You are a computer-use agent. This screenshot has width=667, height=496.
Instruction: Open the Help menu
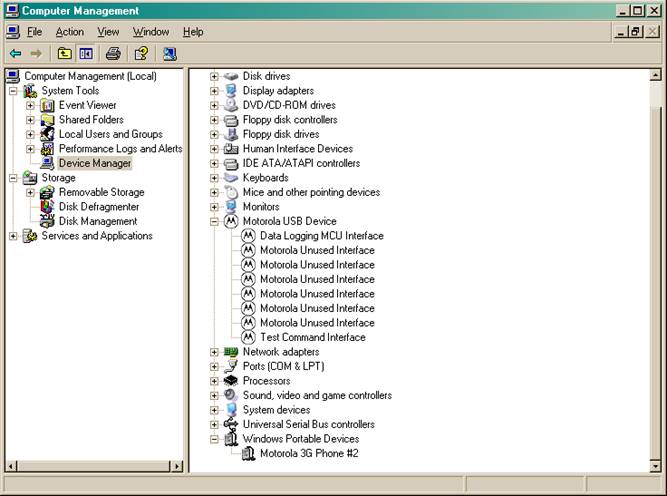[193, 32]
